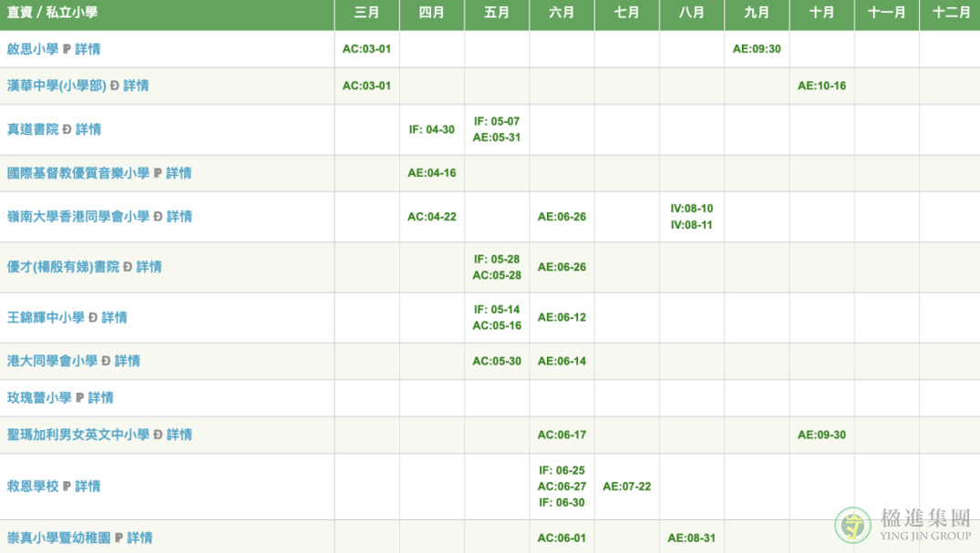The image size is (980, 553).
Task: Select the 三月 column header
Action: point(366,13)
